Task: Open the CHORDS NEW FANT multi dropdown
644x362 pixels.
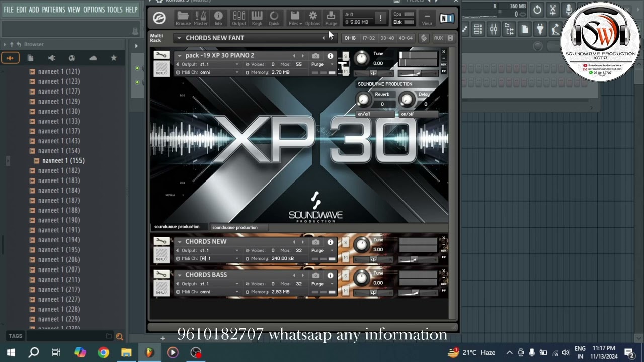Action: point(179,38)
